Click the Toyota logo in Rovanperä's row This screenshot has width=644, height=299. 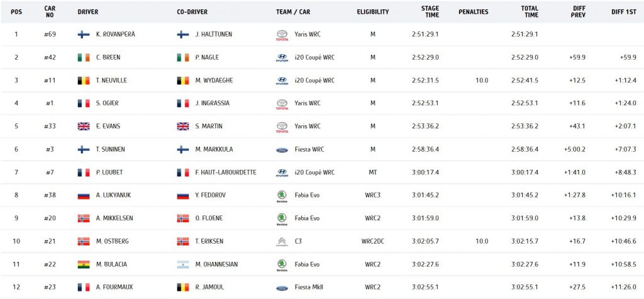coord(282,35)
